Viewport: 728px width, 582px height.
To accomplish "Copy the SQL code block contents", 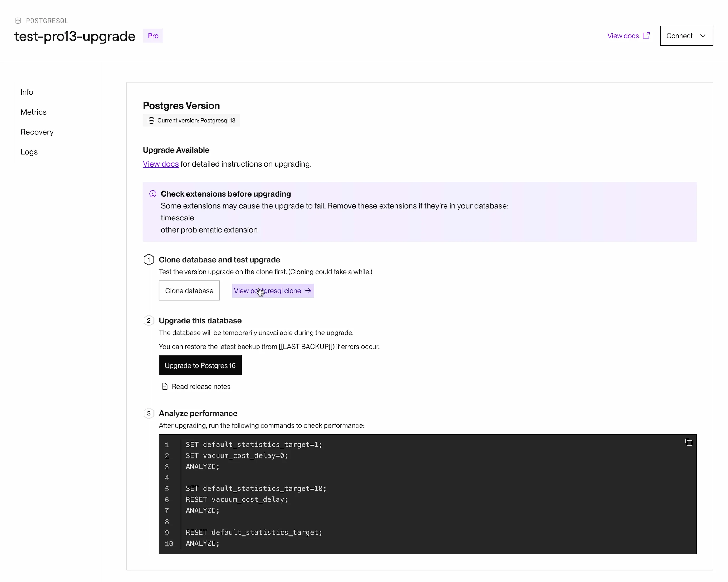I will click(688, 442).
